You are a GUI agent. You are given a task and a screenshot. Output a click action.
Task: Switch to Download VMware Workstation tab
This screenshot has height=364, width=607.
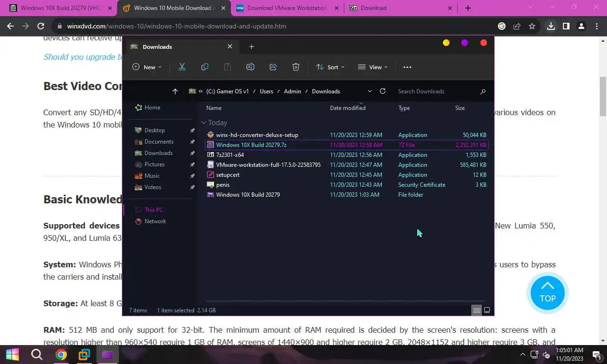tap(287, 8)
